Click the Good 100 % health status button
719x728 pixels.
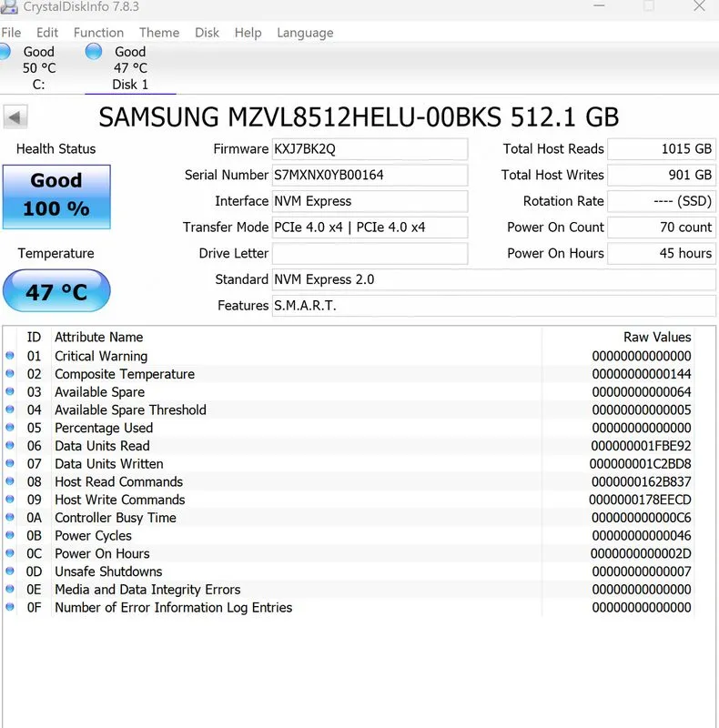click(56, 197)
